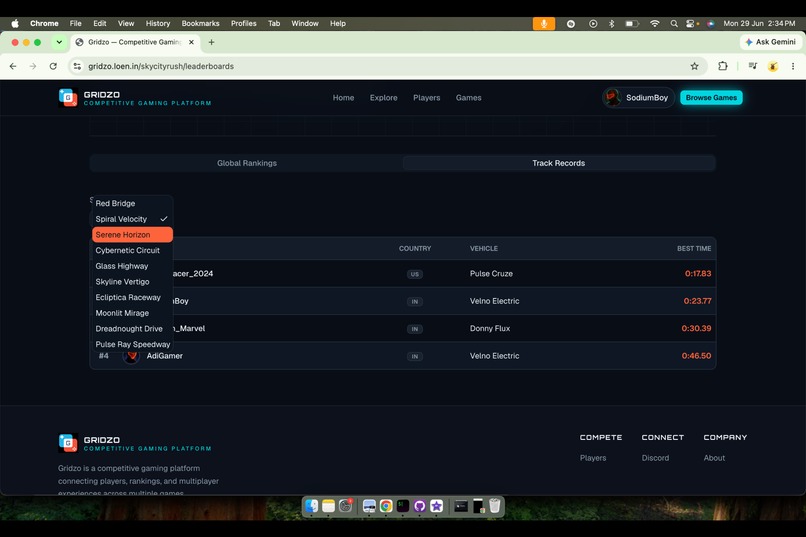Close the Gridzo browser tab
This screenshot has height=537, width=806.
[191, 42]
